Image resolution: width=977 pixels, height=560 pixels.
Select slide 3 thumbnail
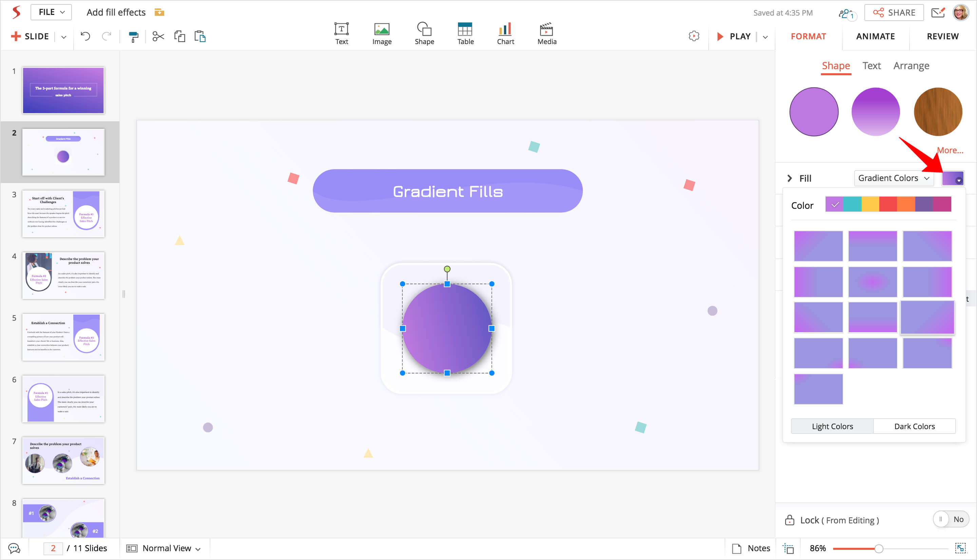(x=63, y=214)
